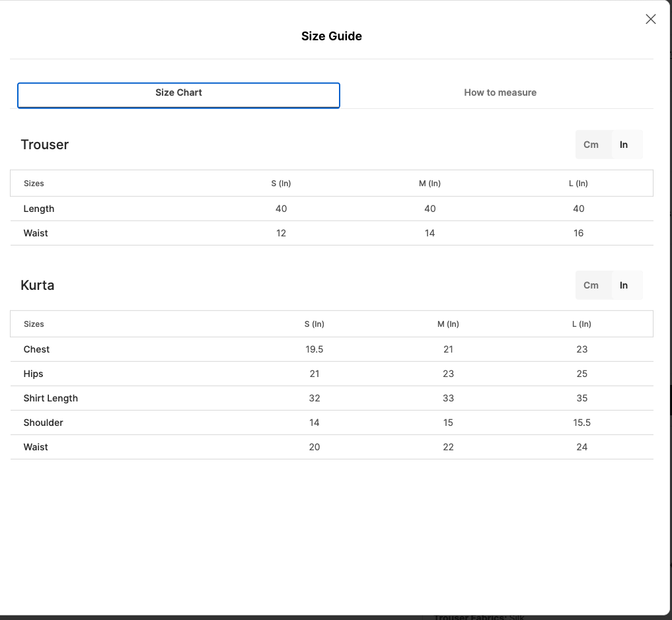Screen dimensions: 672x620
Task: Select the Waist row label under Kurta
Action: point(36,447)
